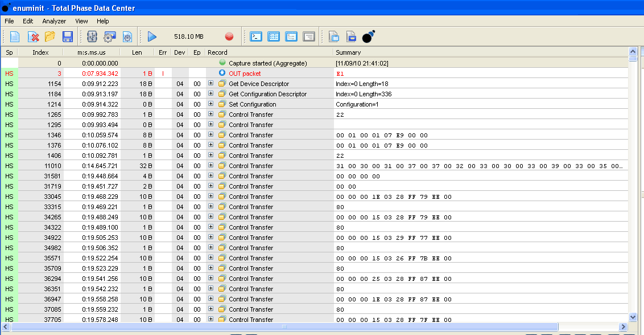The image size is (644, 335).
Task: Open capture settings page-with-gear icon
Action: [127, 36]
